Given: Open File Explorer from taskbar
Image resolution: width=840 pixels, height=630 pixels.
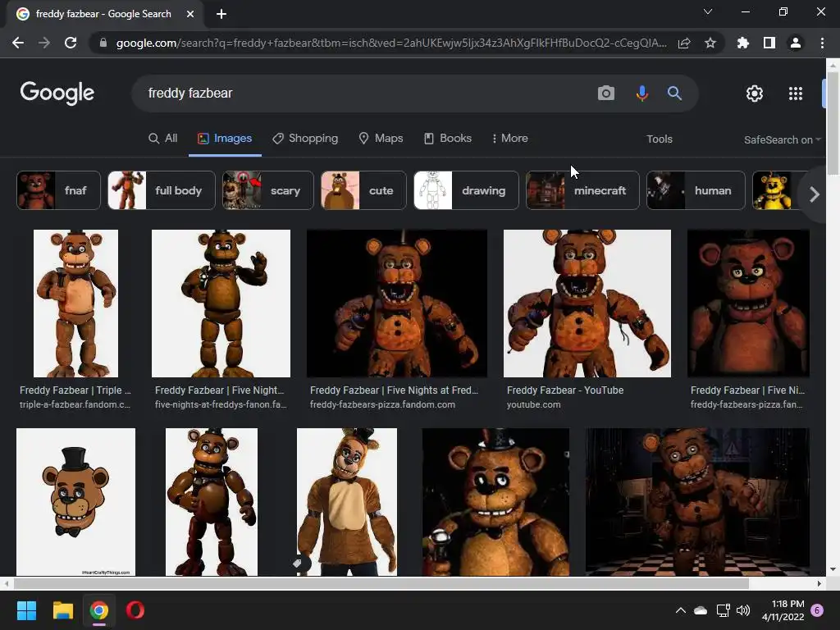Looking at the screenshot, I should (62, 610).
